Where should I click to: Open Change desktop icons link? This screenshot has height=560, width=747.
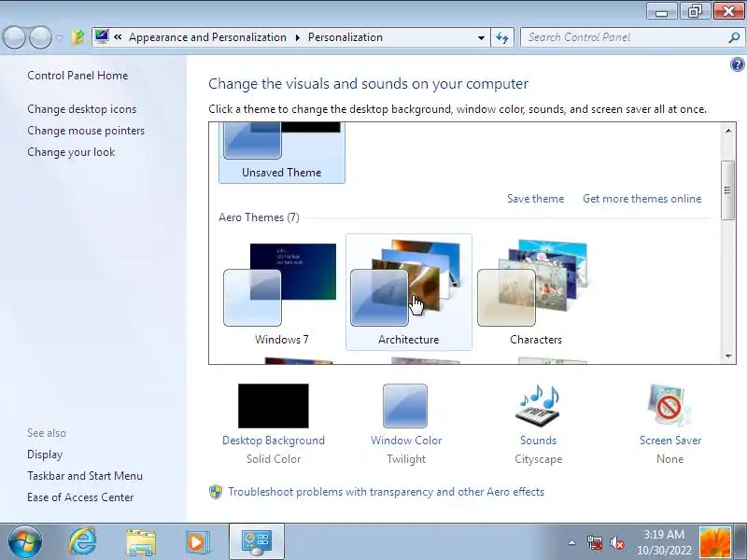(x=82, y=109)
